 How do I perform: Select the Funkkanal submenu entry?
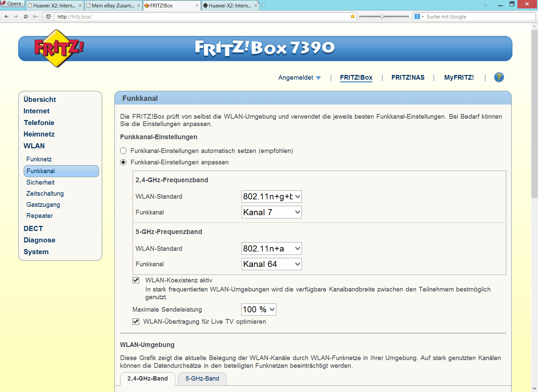61,171
